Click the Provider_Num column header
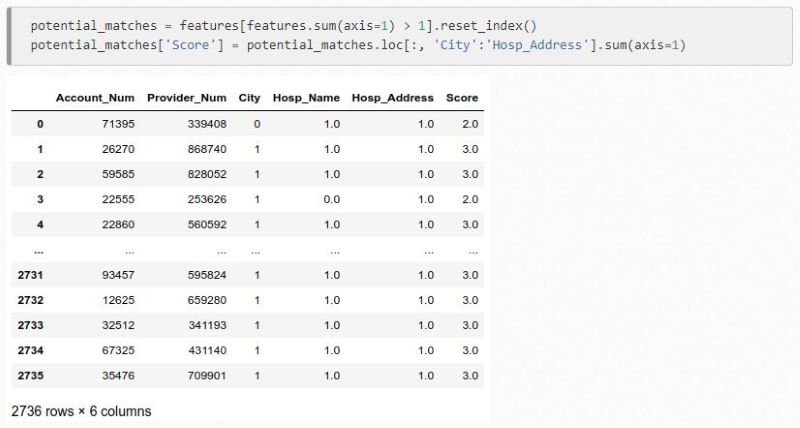The height and width of the screenshot is (428, 800). point(187,98)
